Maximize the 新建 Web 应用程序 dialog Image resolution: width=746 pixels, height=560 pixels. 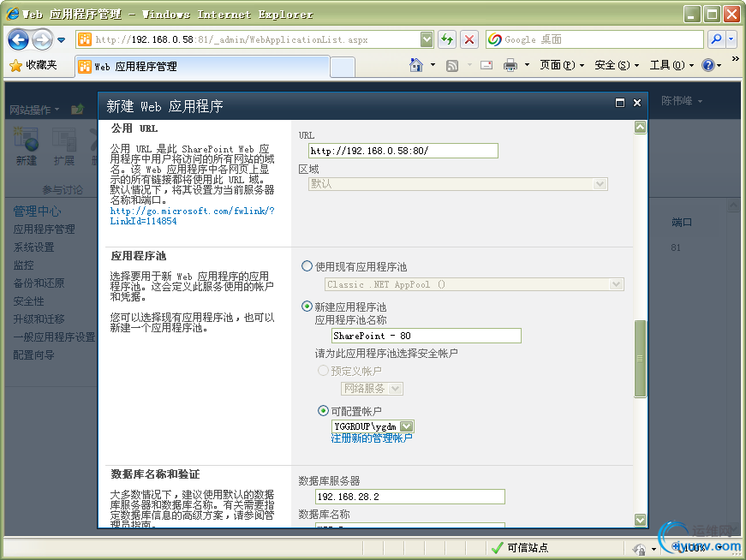pyautogui.click(x=620, y=103)
